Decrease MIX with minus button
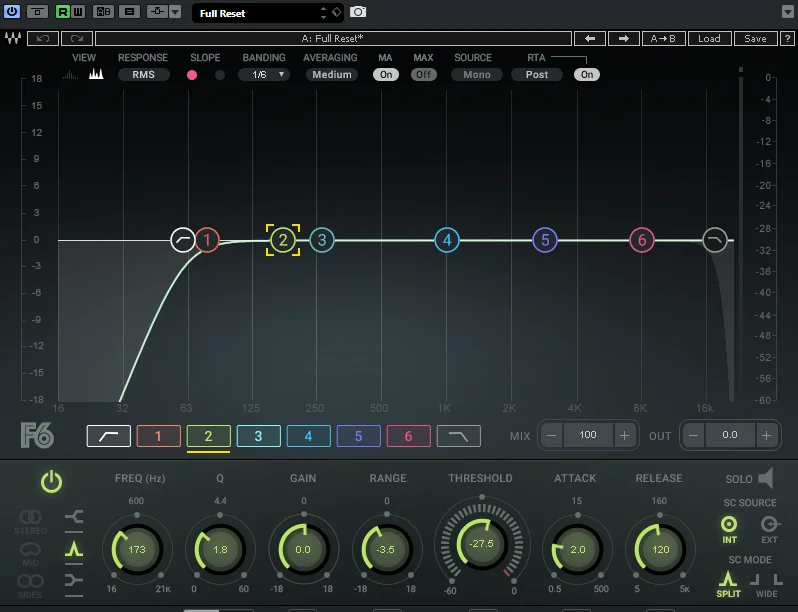798x612 pixels. 551,435
